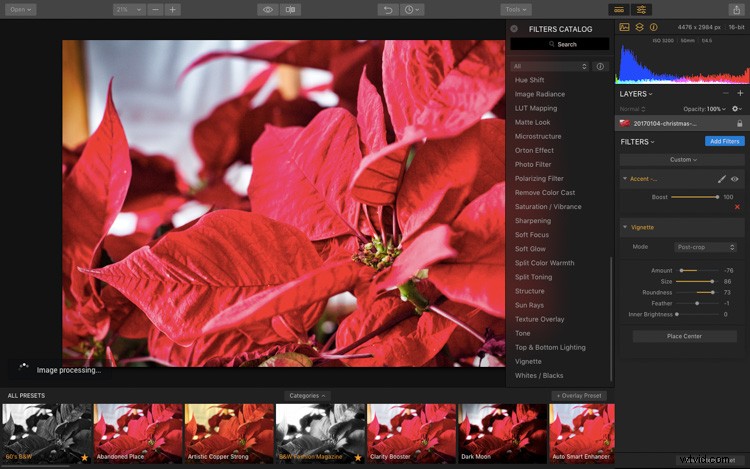The image size is (750, 469).
Task: Toggle the before/after compare view
Action: click(290, 10)
